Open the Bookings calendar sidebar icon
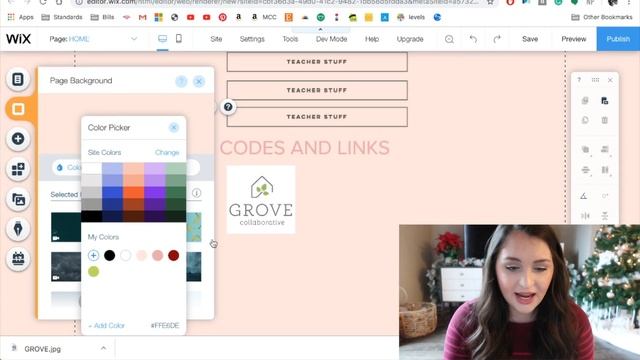The width and height of the screenshot is (640, 360). point(18,259)
